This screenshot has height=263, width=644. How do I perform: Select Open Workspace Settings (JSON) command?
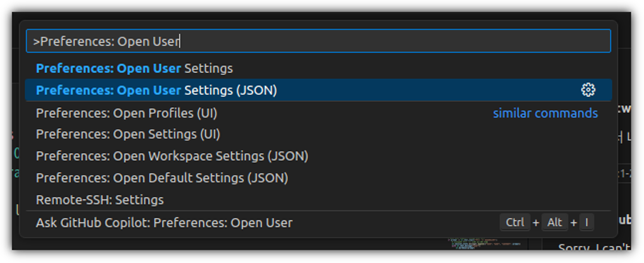[172, 156]
